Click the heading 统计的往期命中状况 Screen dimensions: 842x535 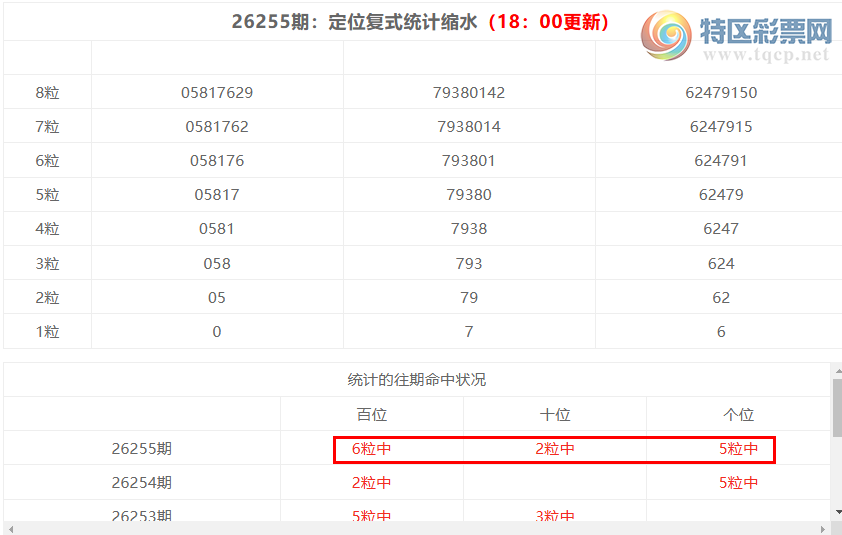click(x=417, y=380)
